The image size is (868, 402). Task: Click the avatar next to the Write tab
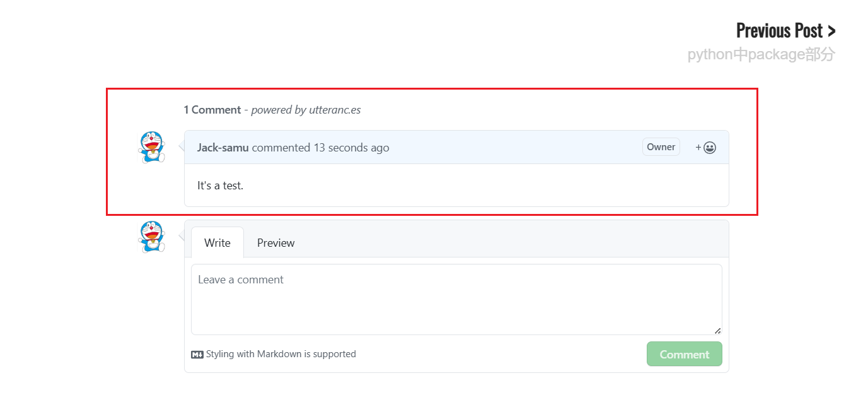click(x=151, y=237)
